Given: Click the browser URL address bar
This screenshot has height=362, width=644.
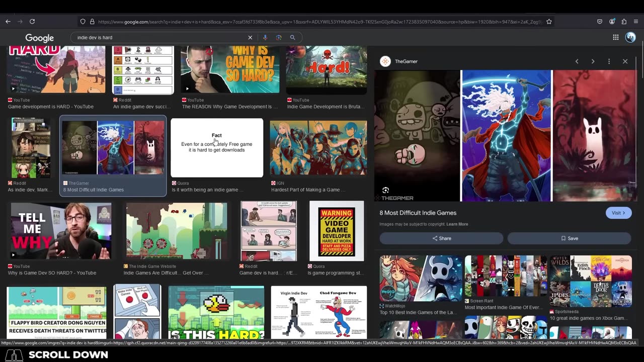Looking at the screenshot, I should point(319,22).
